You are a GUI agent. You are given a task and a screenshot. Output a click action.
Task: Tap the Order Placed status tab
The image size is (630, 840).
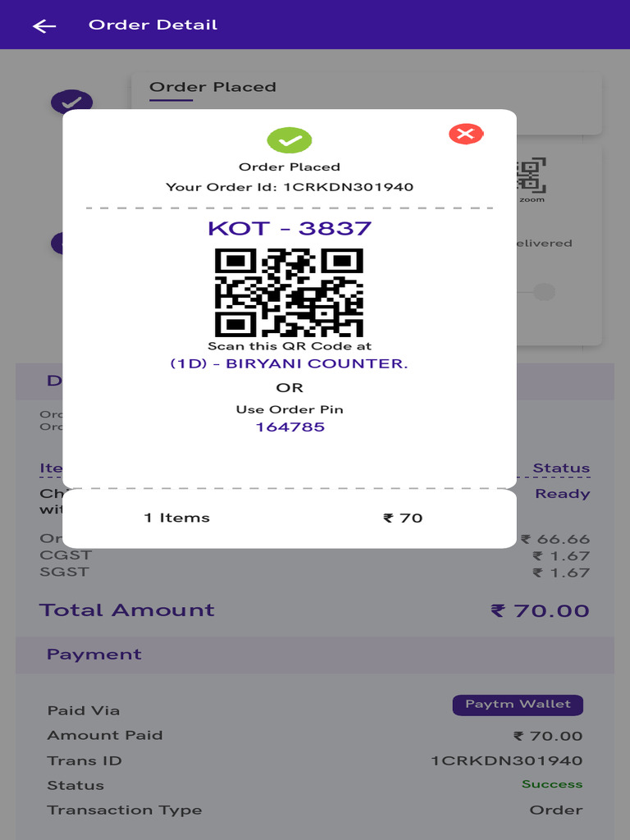click(212, 87)
